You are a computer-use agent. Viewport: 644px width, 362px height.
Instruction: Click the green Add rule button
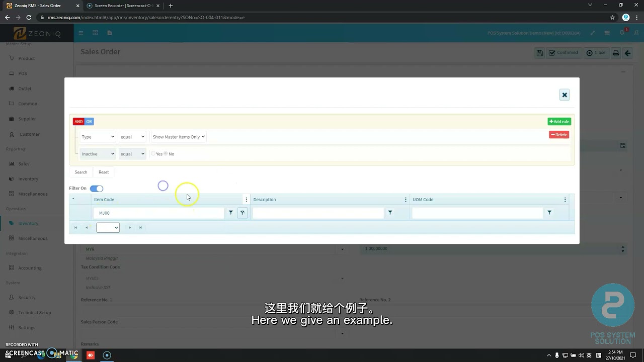click(x=559, y=121)
